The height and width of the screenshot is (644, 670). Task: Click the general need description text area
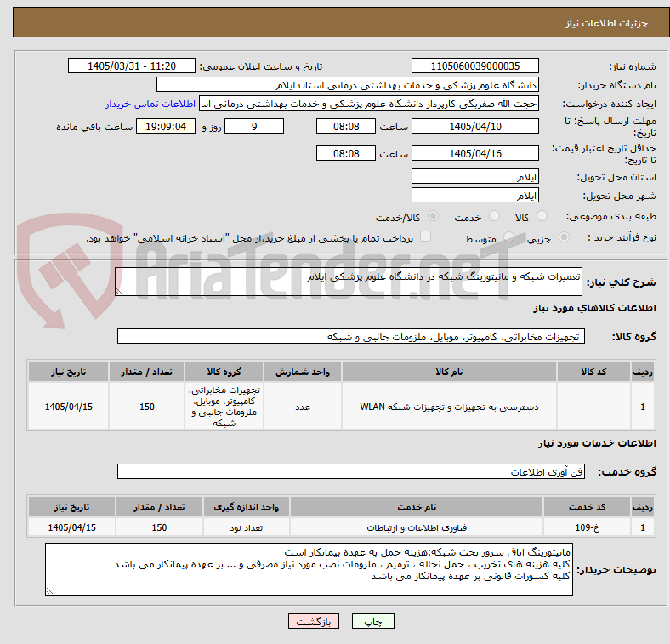pos(349,282)
